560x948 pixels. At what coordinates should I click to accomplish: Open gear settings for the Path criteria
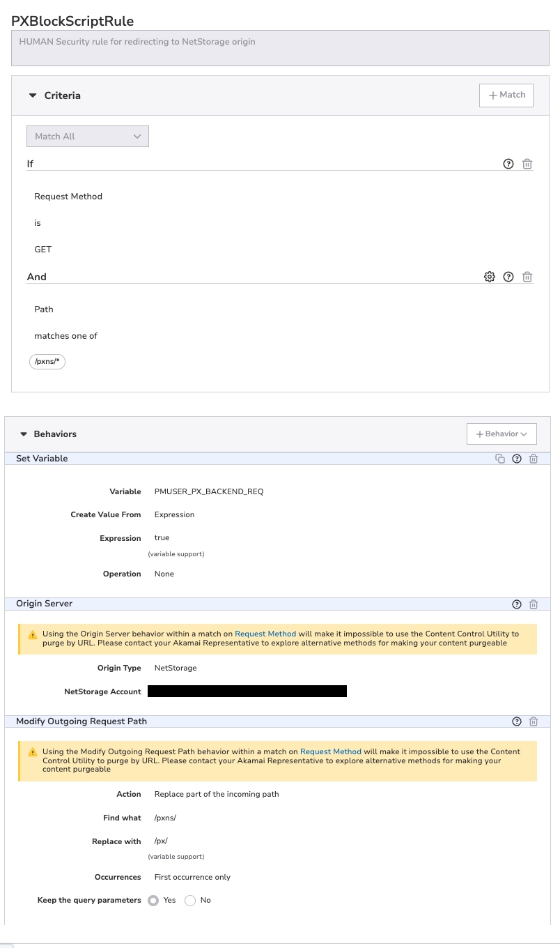coord(489,277)
